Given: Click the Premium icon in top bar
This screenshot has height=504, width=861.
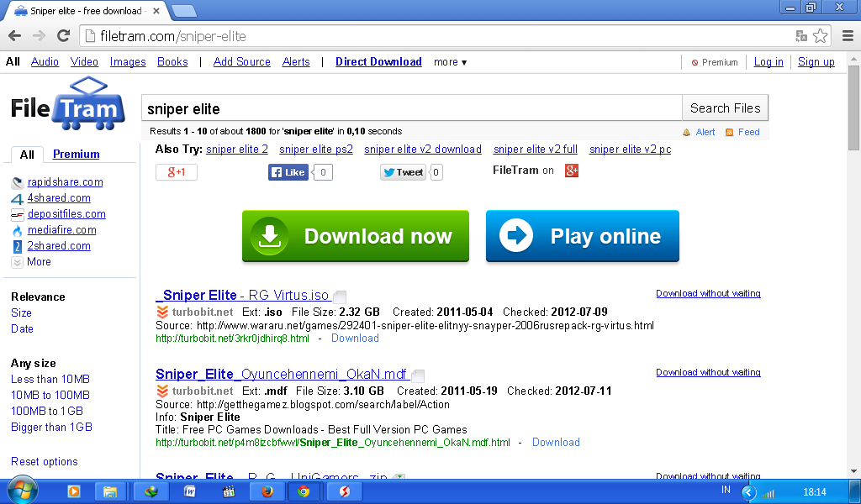Looking at the screenshot, I should [695, 62].
